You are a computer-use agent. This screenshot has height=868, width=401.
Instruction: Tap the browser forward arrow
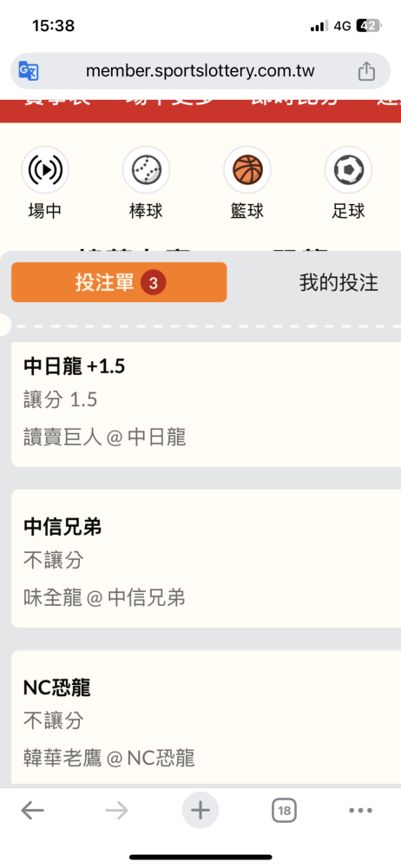pos(116,811)
